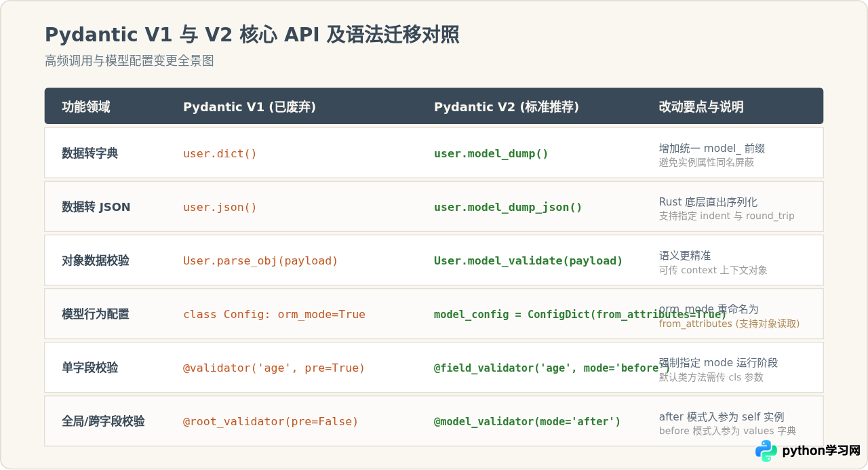Click the 'class Config: orm_mode=True' code cell

tap(274, 314)
